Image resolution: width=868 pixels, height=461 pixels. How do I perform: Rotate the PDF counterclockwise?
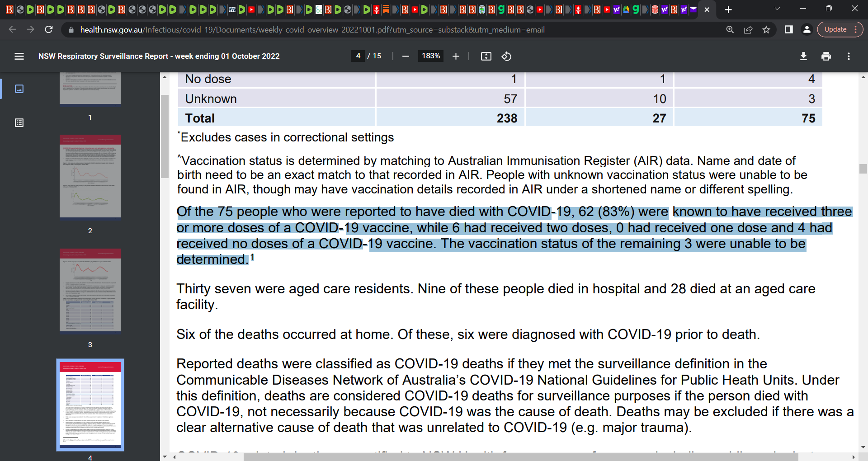coord(506,56)
